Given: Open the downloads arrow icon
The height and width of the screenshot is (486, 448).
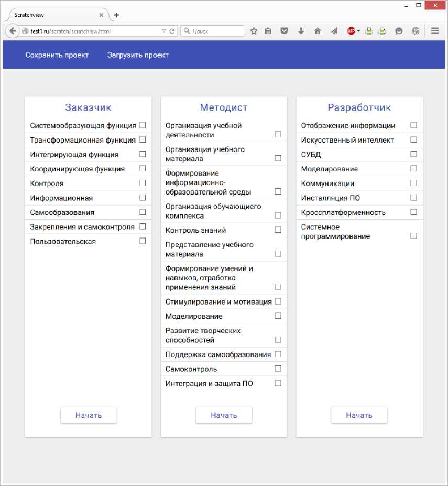Looking at the screenshot, I should pos(301,31).
